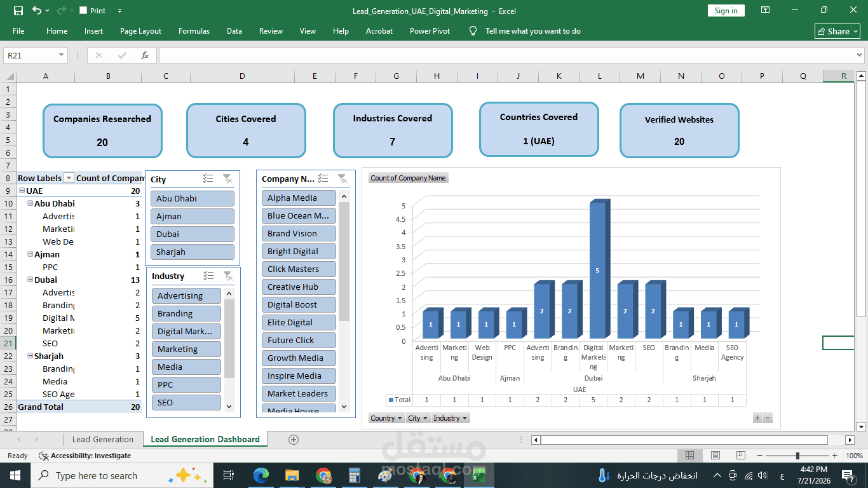Clear filter on Industry slicer
Image resolution: width=868 pixels, height=488 pixels.
(227, 276)
